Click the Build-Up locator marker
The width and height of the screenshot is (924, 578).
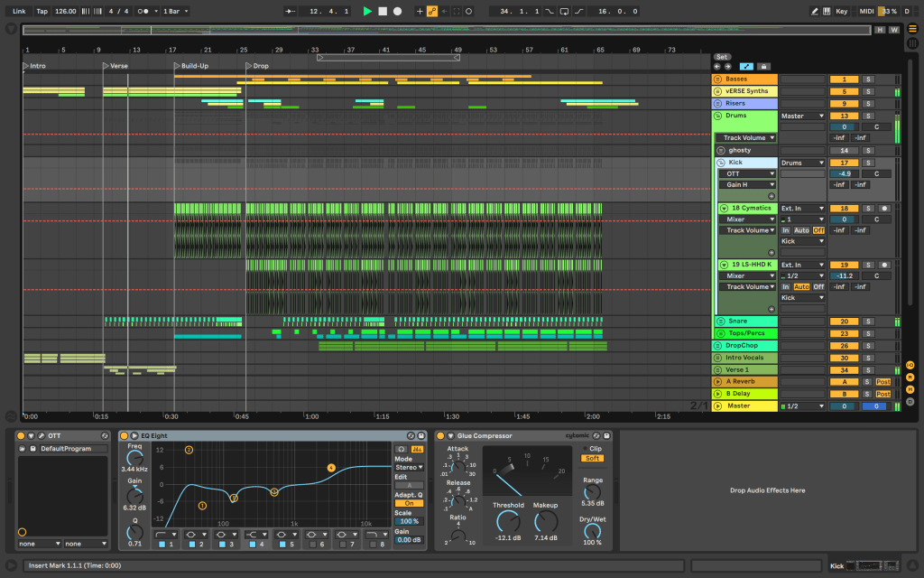point(177,66)
